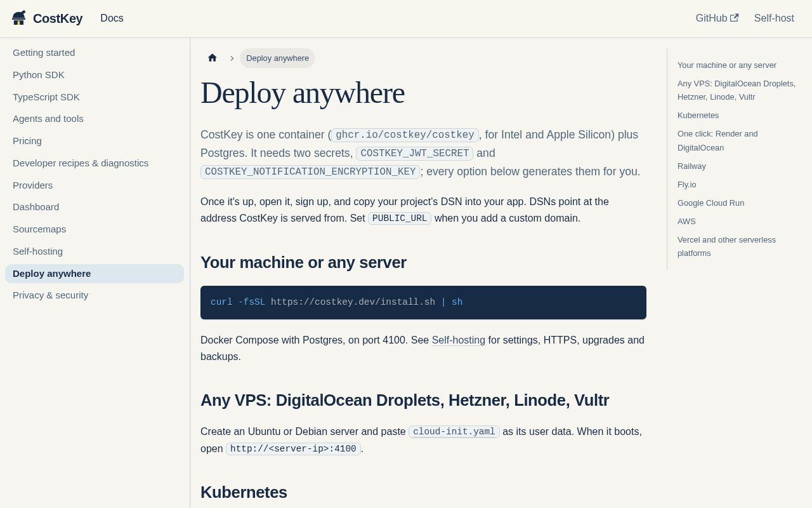812x508 pixels.
Task: Click the Kubernetes section heading
Action: coord(244,493)
